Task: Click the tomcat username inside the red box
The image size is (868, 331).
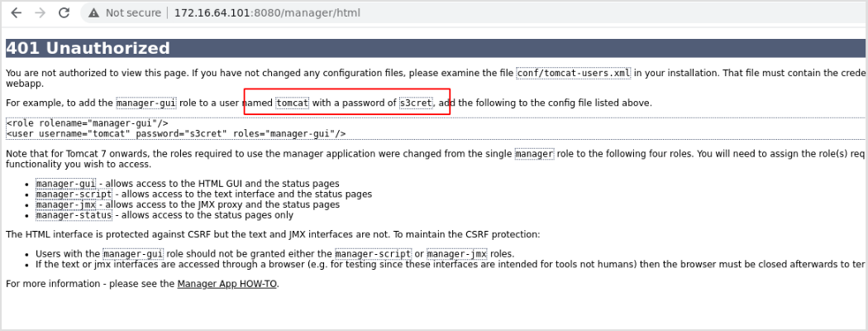Action: 293,103
